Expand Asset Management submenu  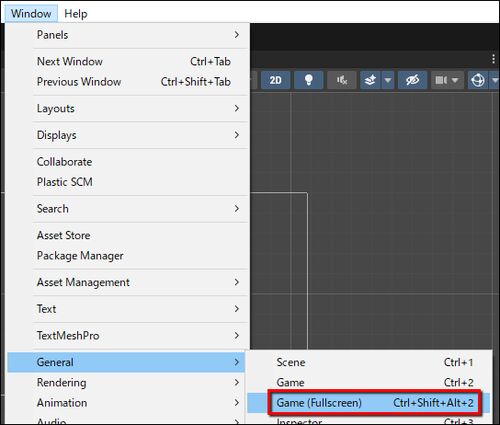(x=128, y=283)
